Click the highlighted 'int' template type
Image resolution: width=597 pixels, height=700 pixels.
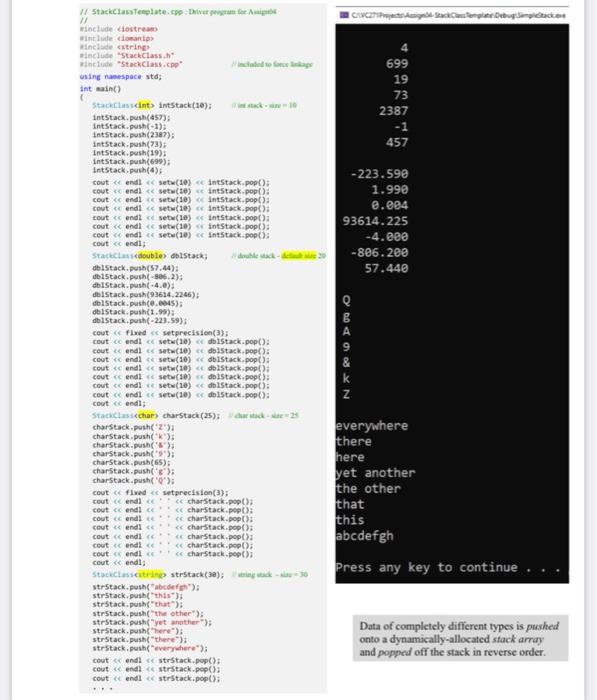coord(144,105)
